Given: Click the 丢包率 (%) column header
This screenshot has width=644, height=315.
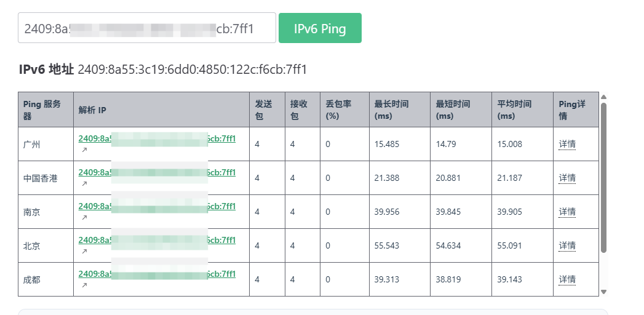Looking at the screenshot, I should tap(338, 110).
